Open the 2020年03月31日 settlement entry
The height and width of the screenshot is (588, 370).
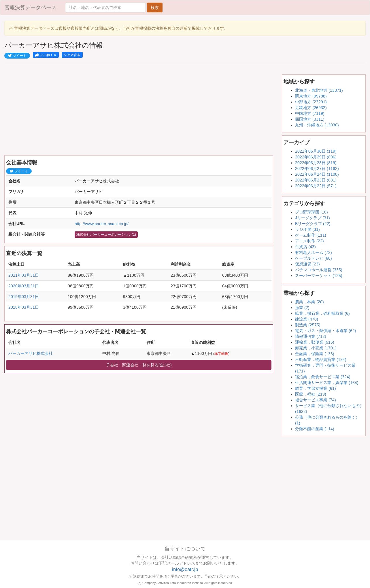(x=23, y=286)
